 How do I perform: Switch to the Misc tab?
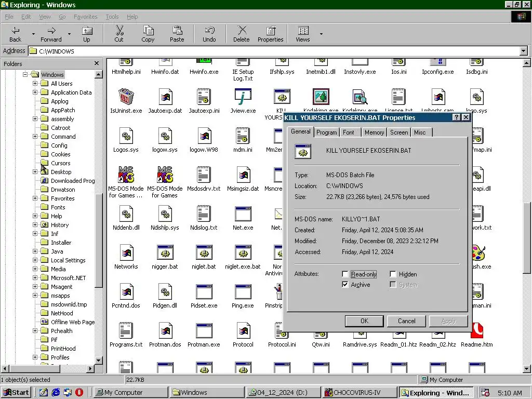point(420,132)
